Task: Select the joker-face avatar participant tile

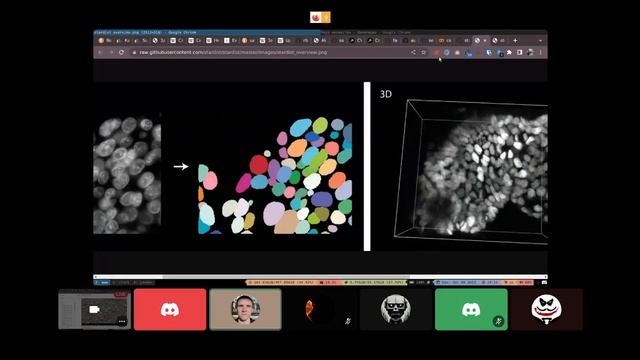Action: tap(547, 309)
